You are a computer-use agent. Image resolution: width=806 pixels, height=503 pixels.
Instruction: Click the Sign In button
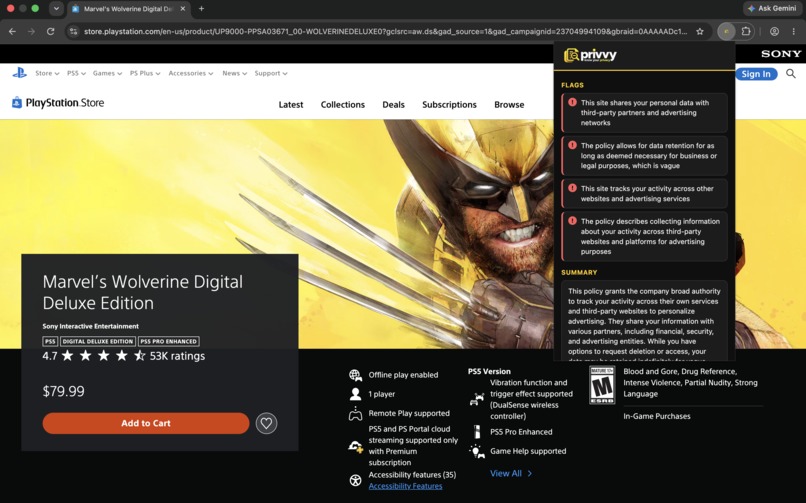click(x=756, y=74)
